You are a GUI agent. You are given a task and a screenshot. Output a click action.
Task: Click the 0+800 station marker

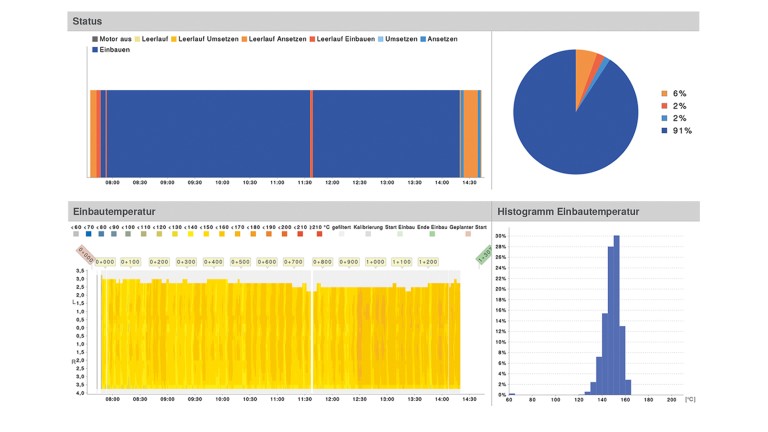pos(322,262)
